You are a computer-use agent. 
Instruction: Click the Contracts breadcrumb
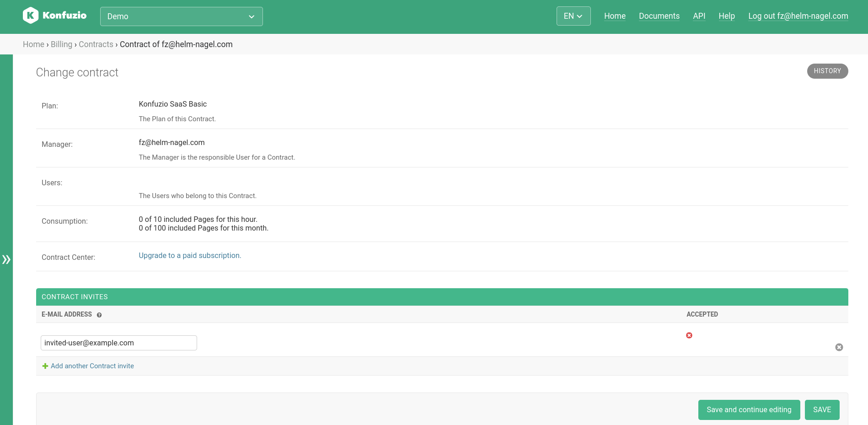coord(96,44)
